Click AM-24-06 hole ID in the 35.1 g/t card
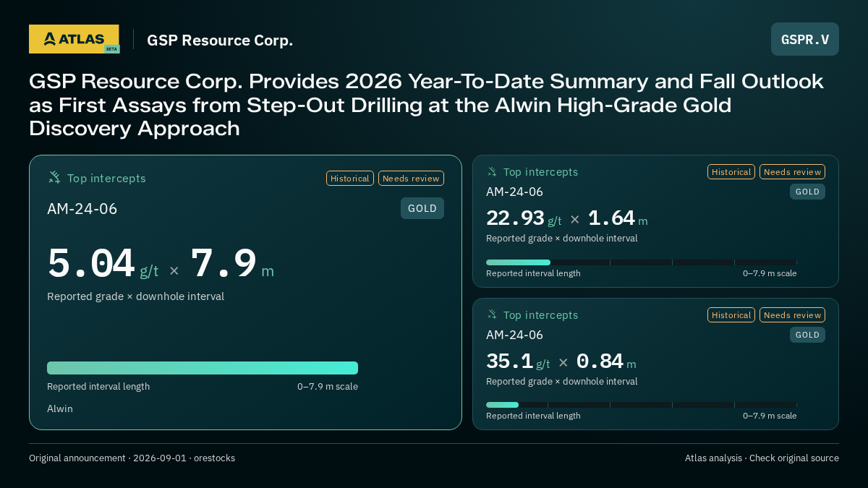This screenshot has width=868, height=488. click(x=514, y=335)
